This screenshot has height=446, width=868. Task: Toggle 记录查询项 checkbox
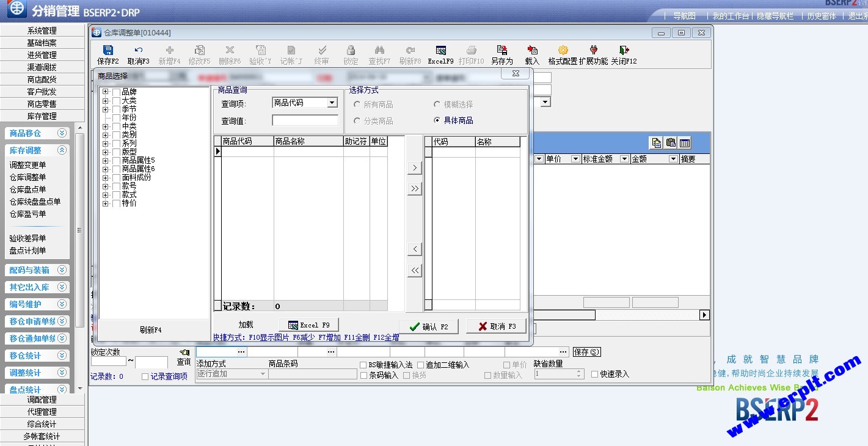coord(145,377)
